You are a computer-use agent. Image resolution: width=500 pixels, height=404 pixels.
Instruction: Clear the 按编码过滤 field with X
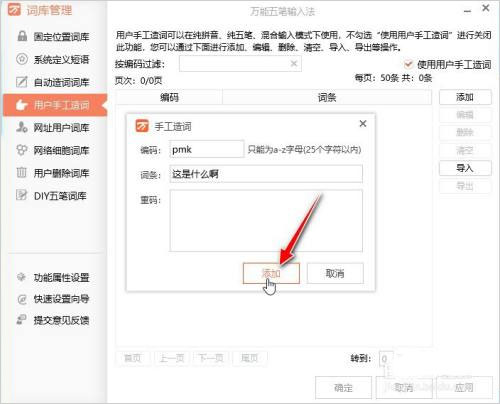(x=294, y=64)
